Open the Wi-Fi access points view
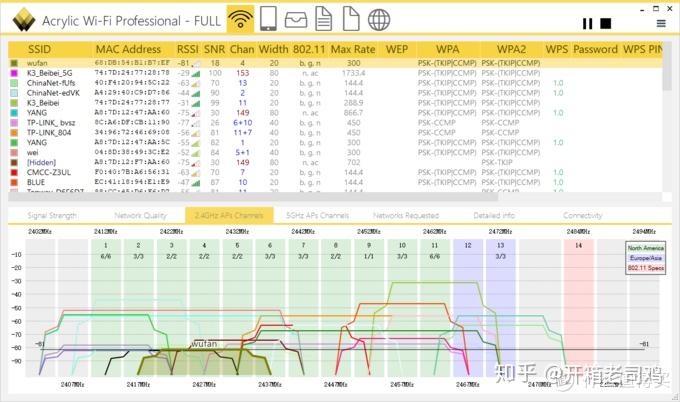The image size is (680, 402). pos(240,19)
